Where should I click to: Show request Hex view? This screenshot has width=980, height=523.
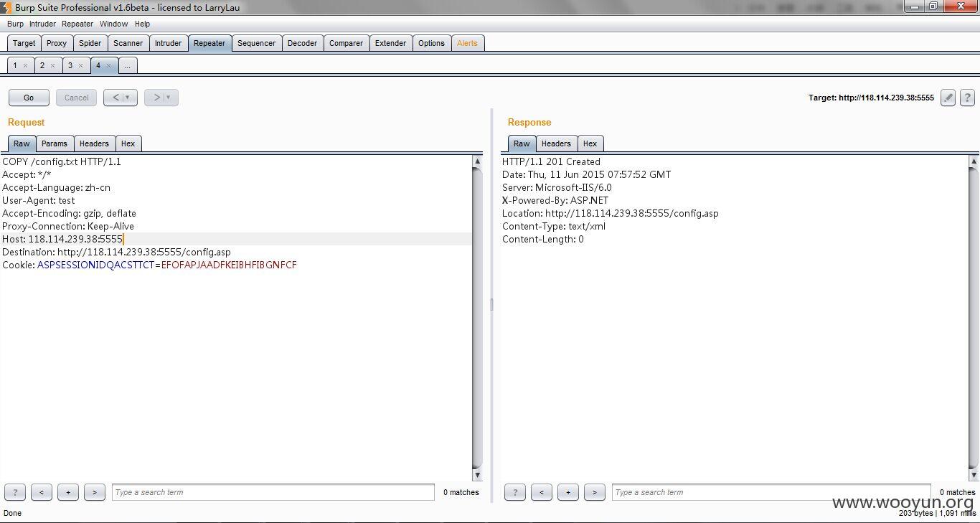coord(128,143)
